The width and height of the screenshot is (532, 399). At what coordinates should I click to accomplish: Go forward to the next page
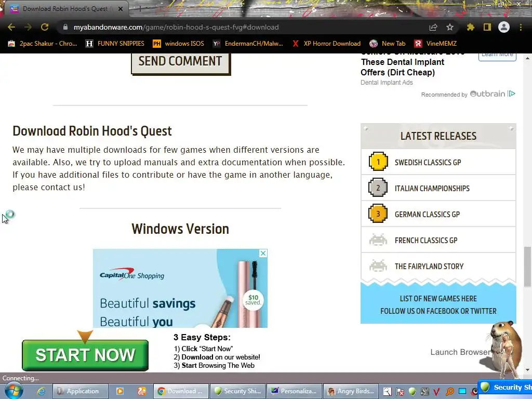tap(28, 27)
